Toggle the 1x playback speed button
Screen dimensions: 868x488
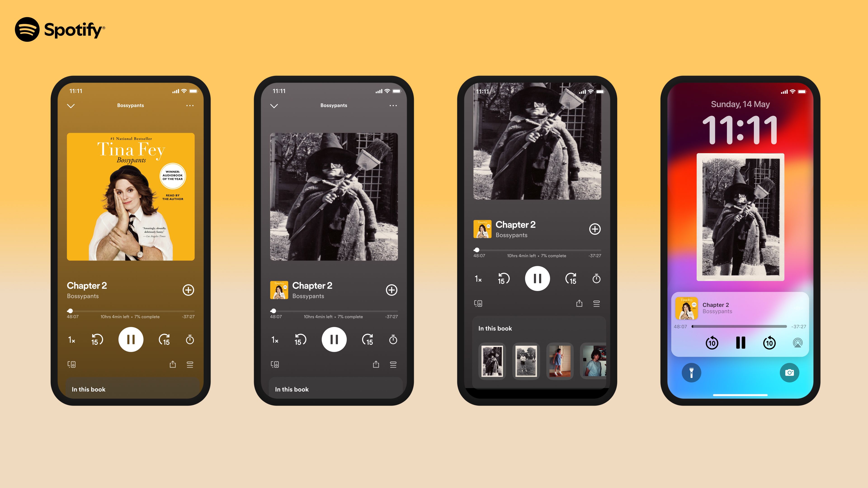(x=73, y=340)
